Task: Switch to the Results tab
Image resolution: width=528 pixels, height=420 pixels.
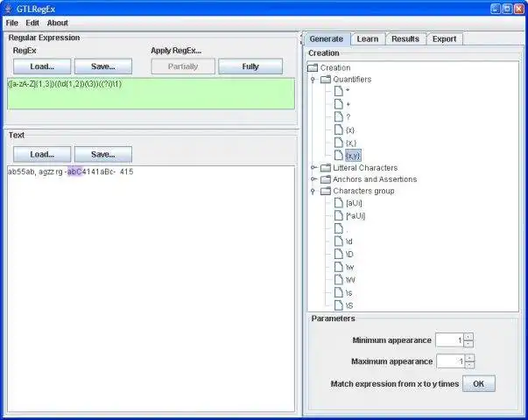Action: (x=405, y=39)
